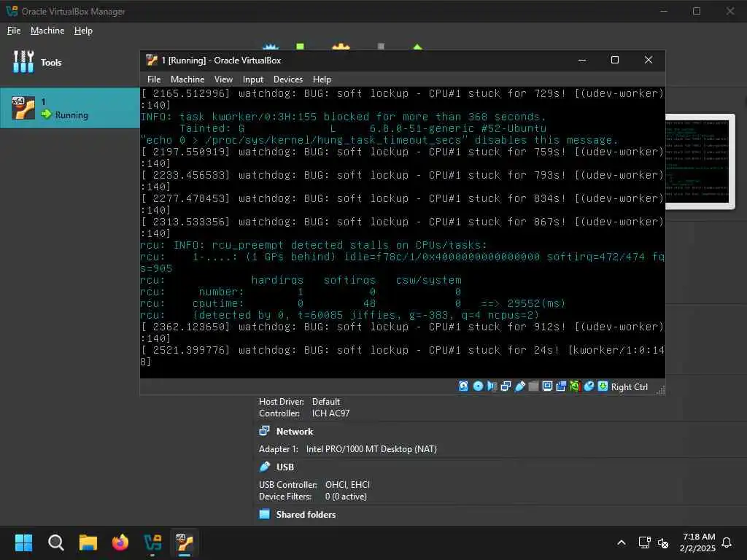Image resolution: width=747 pixels, height=560 pixels.
Task: Click the Right Ctrl host key label
Action: (629, 387)
